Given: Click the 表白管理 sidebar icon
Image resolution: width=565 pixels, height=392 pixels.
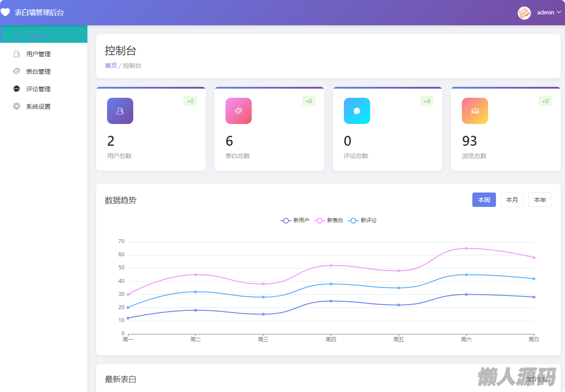Looking at the screenshot, I should (x=17, y=72).
